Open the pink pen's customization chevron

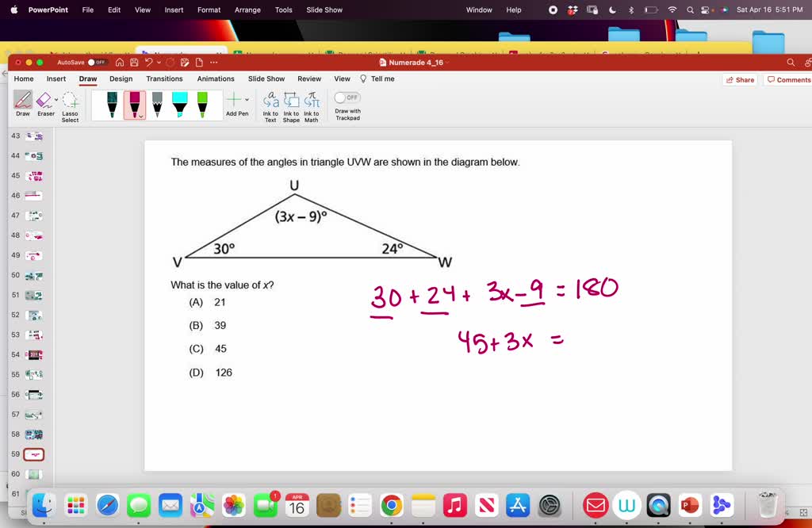140,115
